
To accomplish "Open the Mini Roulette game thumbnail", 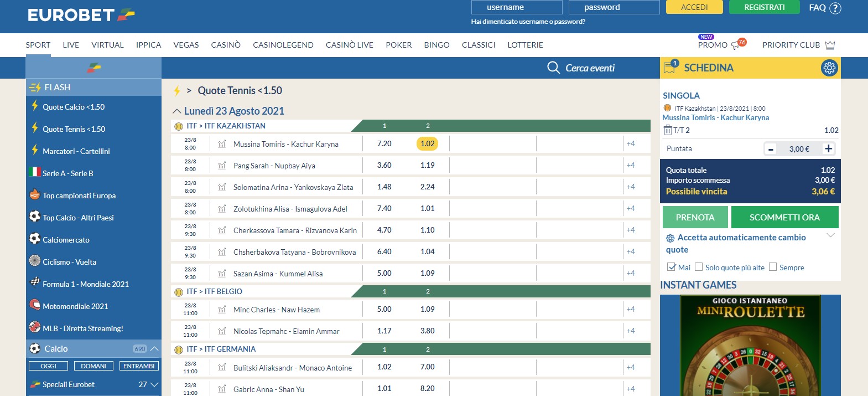I will pyautogui.click(x=750, y=346).
